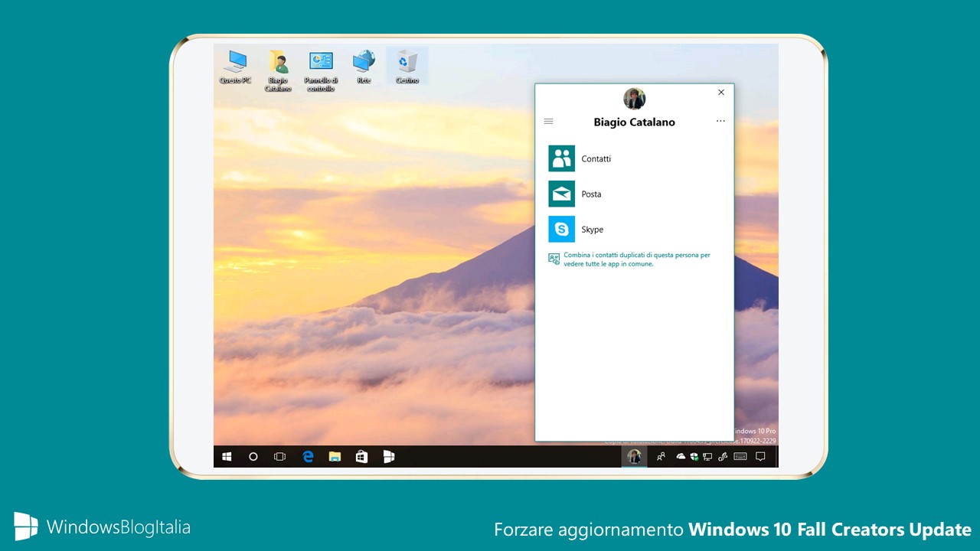Click the Posta label text

(592, 194)
